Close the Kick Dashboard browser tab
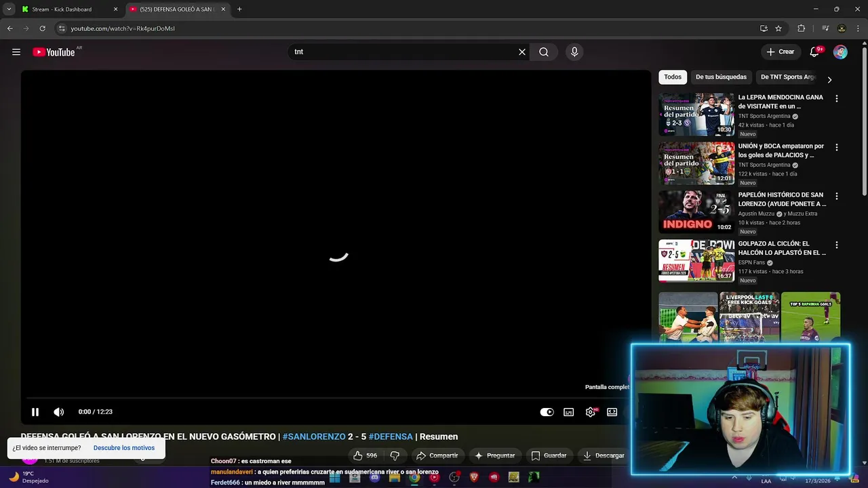Screen dimensions: 868x488 [115, 9]
